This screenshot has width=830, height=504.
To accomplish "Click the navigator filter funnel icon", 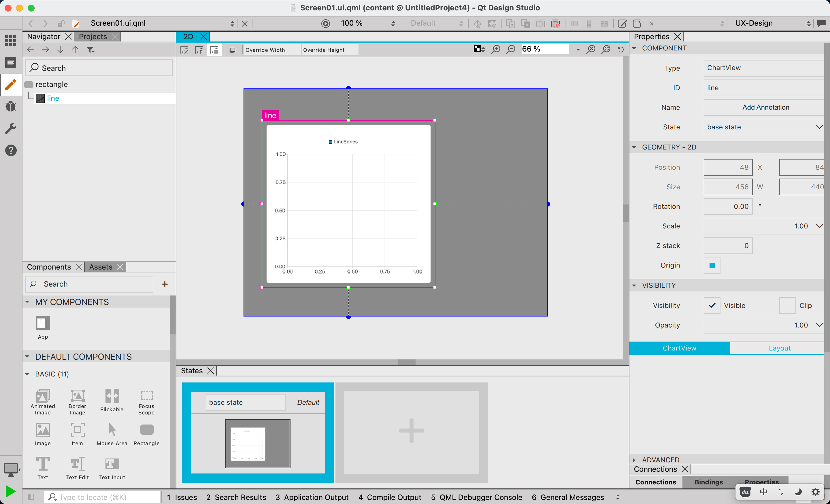I will pos(90,50).
